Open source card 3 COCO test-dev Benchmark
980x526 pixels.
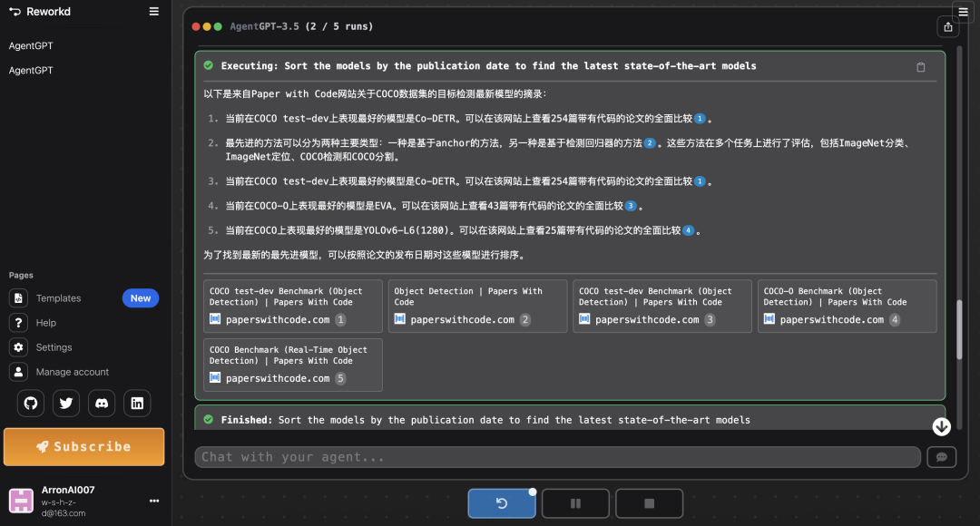click(x=662, y=307)
